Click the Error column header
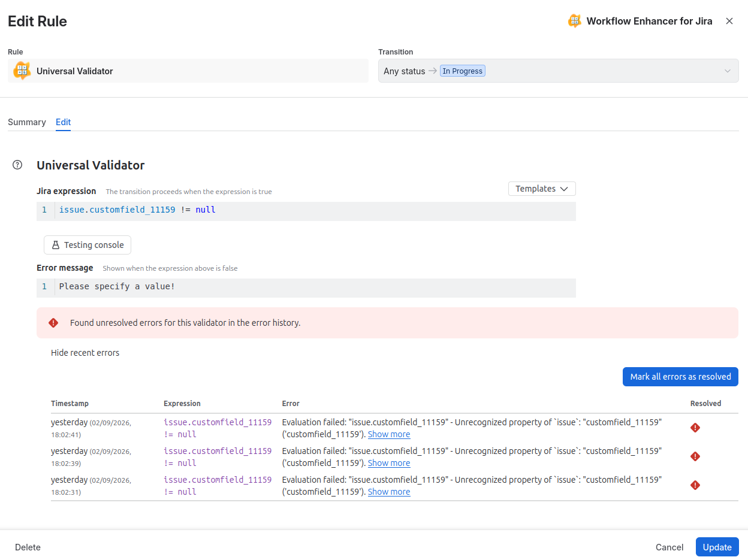Screen dimensions: 748x560 pyautogui.click(x=291, y=403)
